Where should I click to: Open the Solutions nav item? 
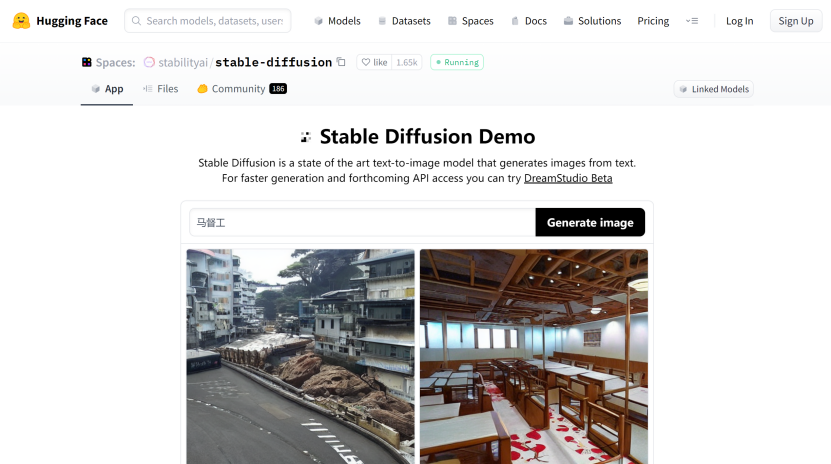(x=592, y=21)
